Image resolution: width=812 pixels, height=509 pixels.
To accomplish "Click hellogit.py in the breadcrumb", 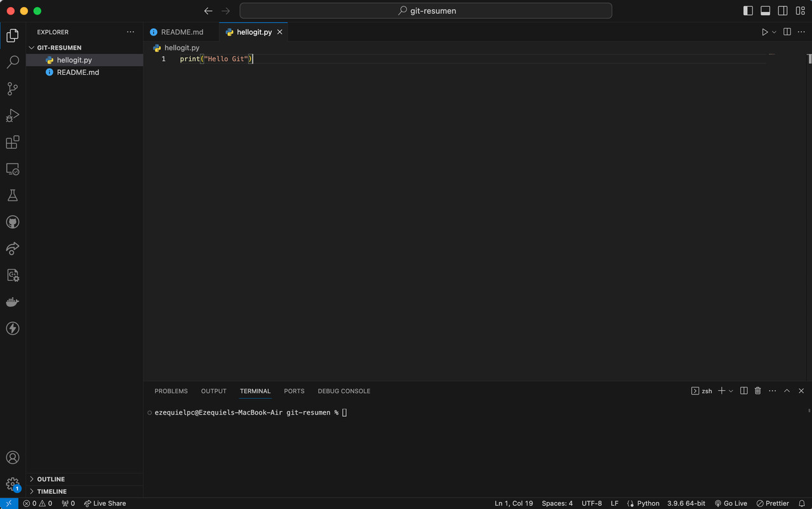I will [x=182, y=48].
